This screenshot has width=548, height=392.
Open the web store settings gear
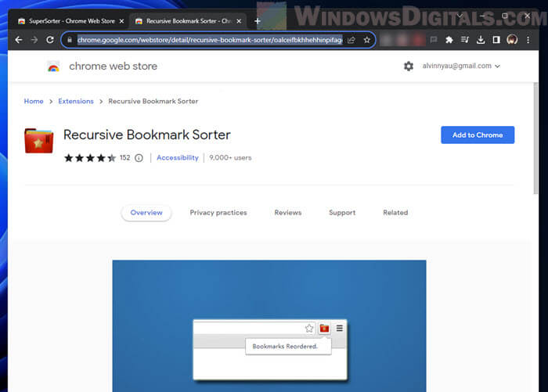point(408,66)
